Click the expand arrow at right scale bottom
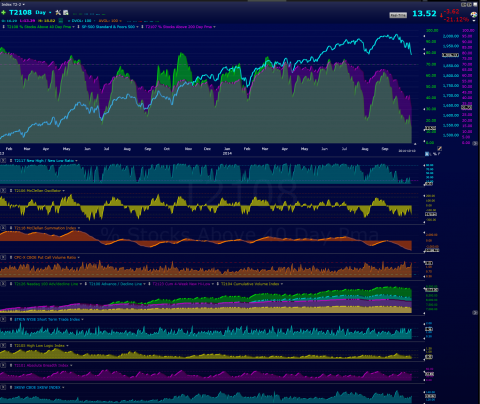 pyautogui.click(x=475, y=143)
